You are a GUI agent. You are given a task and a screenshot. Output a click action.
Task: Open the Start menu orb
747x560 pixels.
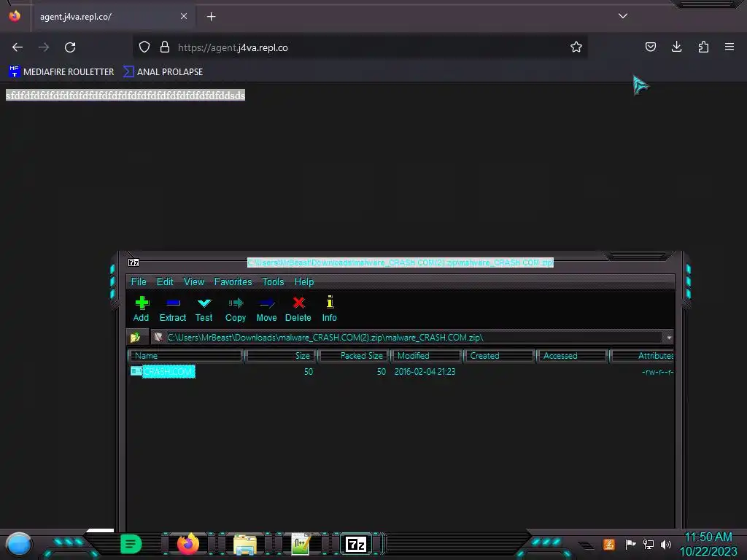19,544
